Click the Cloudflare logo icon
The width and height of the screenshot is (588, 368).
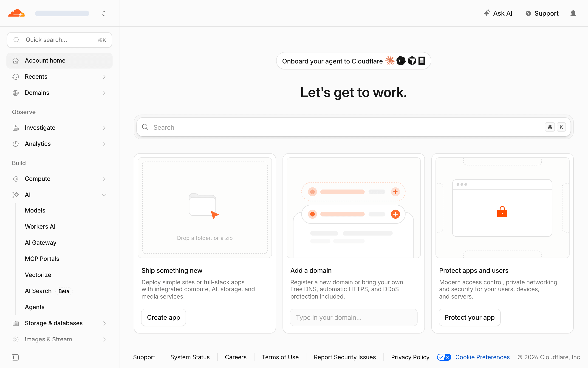(x=17, y=13)
